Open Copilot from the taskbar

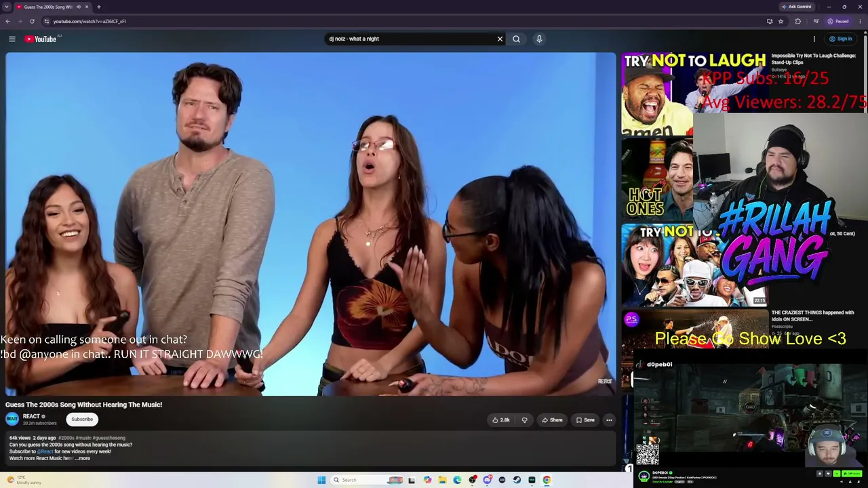coord(427,481)
